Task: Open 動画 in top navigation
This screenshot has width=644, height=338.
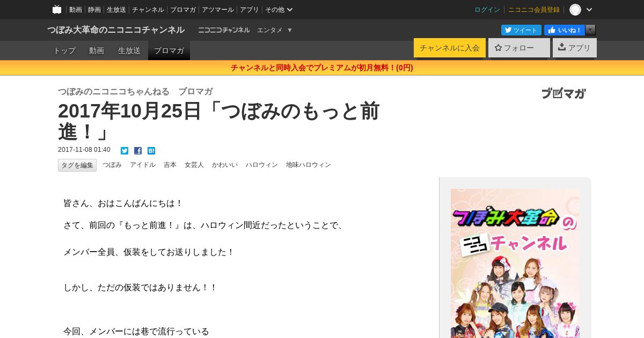Action: [75, 10]
